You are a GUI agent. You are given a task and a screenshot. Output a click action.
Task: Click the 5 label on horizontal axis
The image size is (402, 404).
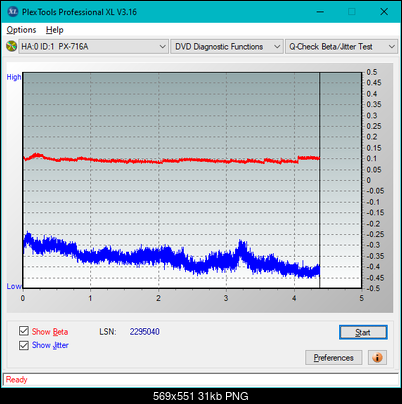click(x=361, y=298)
